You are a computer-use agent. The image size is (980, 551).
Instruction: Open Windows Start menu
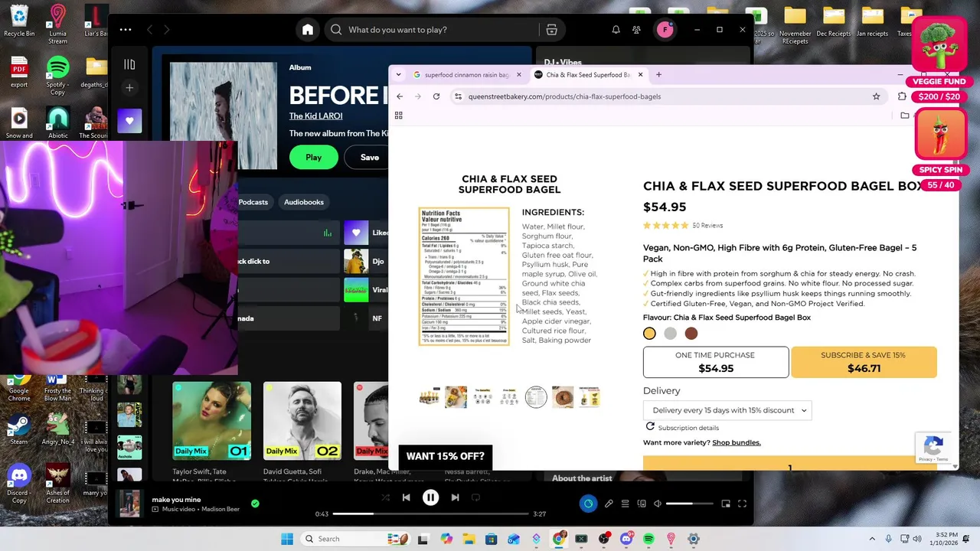pyautogui.click(x=286, y=539)
